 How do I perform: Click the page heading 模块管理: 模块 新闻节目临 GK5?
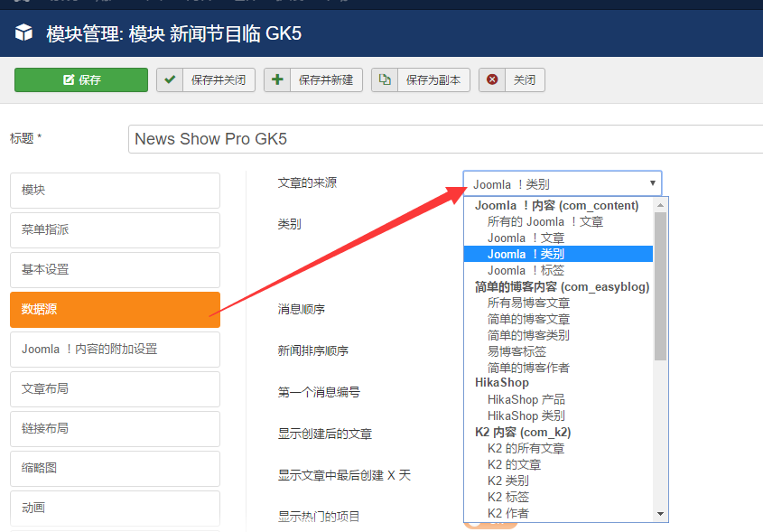coord(173,34)
